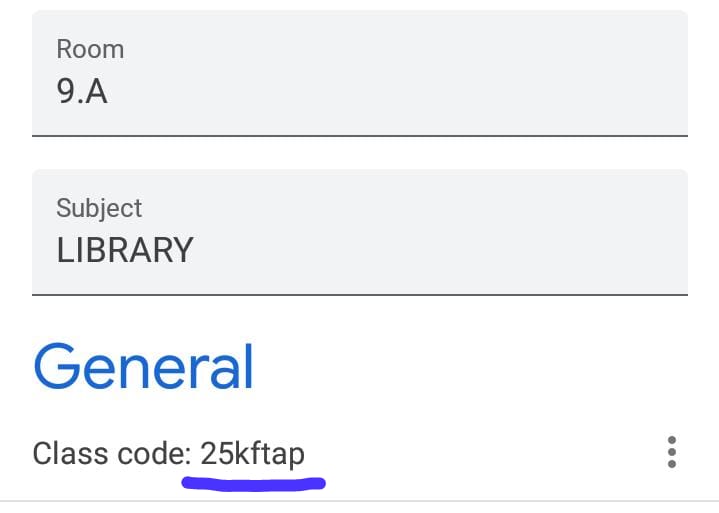
Task: Click the Room field label
Action: click(90, 49)
